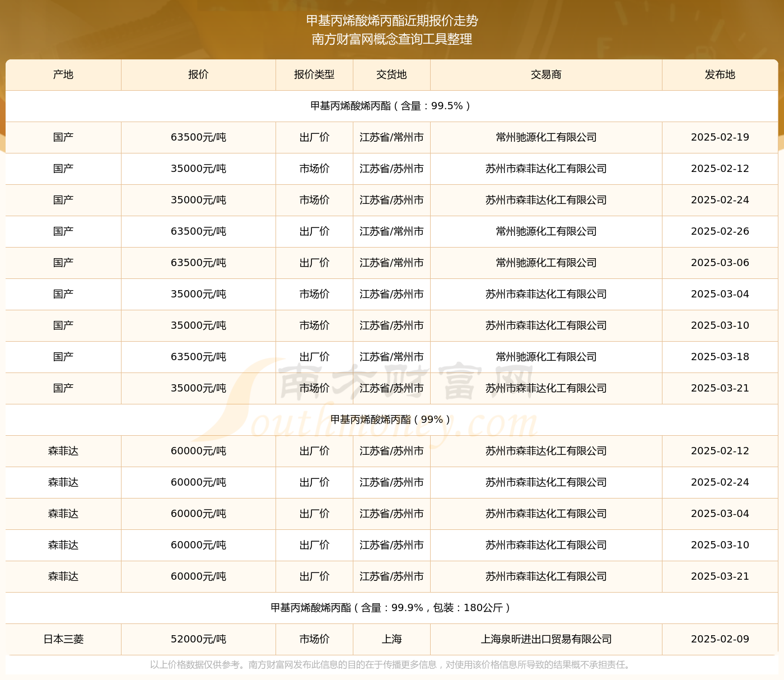Select the title 甲基丙烯酸烯丙酯近期报价走势
The width and height of the screenshot is (784, 680).
[x=392, y=21]
